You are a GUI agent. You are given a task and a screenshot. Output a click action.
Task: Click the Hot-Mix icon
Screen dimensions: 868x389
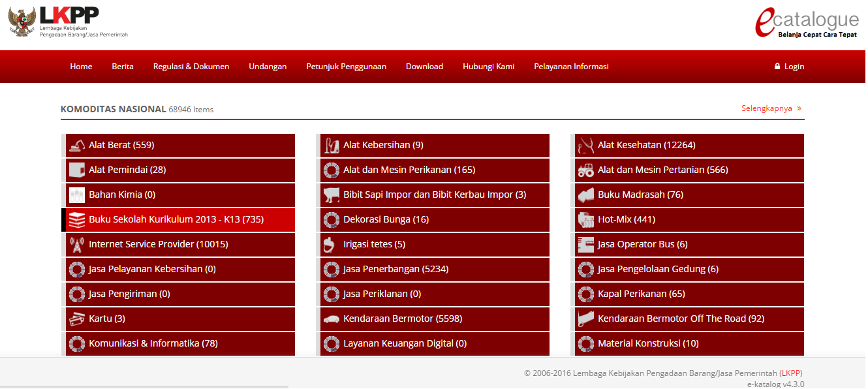[586, 220]
